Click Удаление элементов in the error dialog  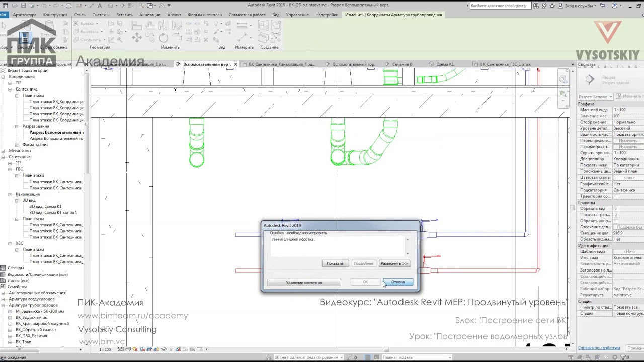click(x=304, y=282)
